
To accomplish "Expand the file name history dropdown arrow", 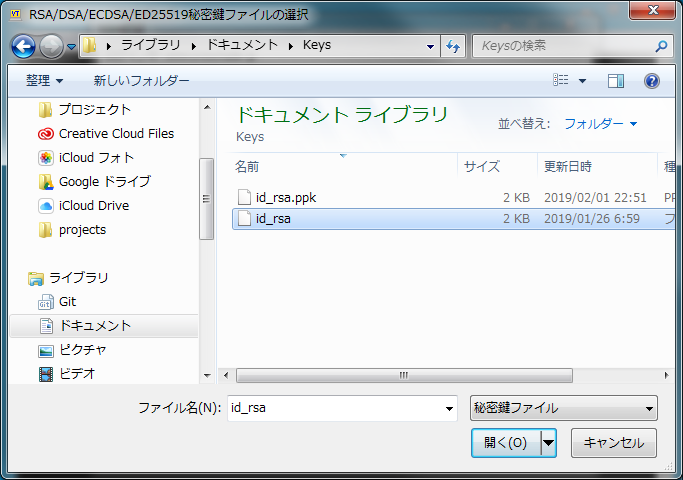I will (449, 408).
